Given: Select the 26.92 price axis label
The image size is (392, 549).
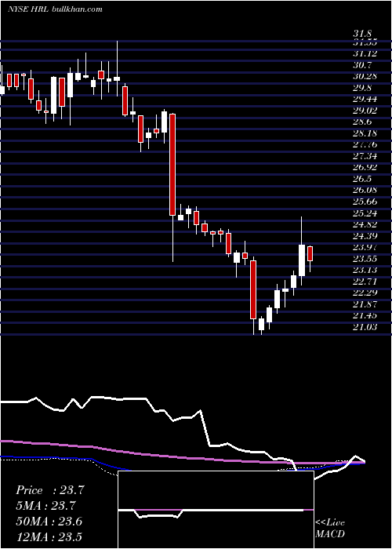Looking at the screenshot, I should coord(365,167).
